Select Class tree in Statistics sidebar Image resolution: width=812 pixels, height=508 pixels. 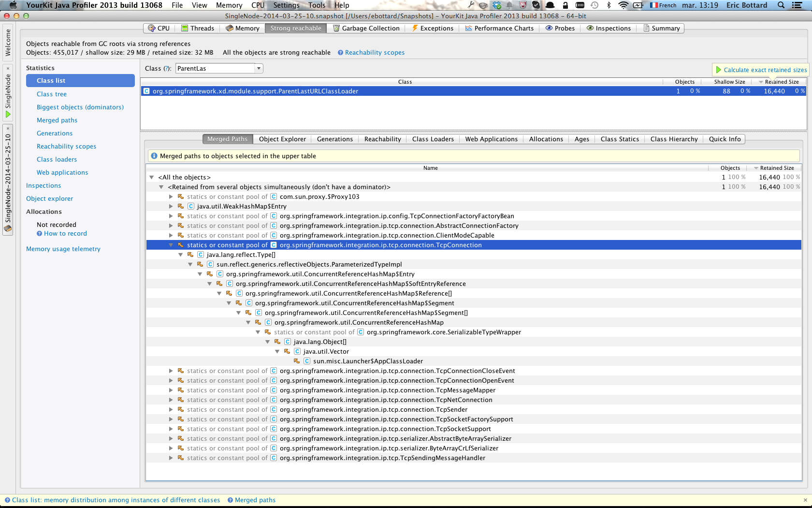[52, 94]
